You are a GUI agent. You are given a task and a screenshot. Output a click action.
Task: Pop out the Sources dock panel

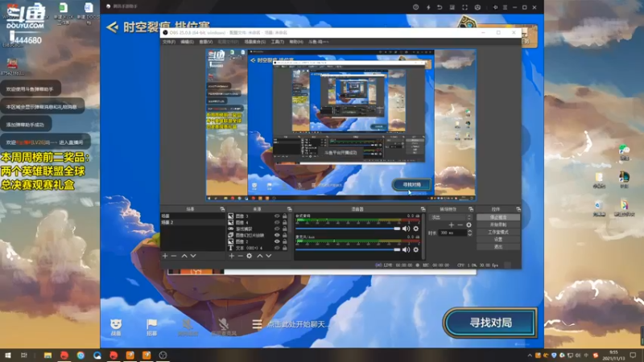coord(289,209)
